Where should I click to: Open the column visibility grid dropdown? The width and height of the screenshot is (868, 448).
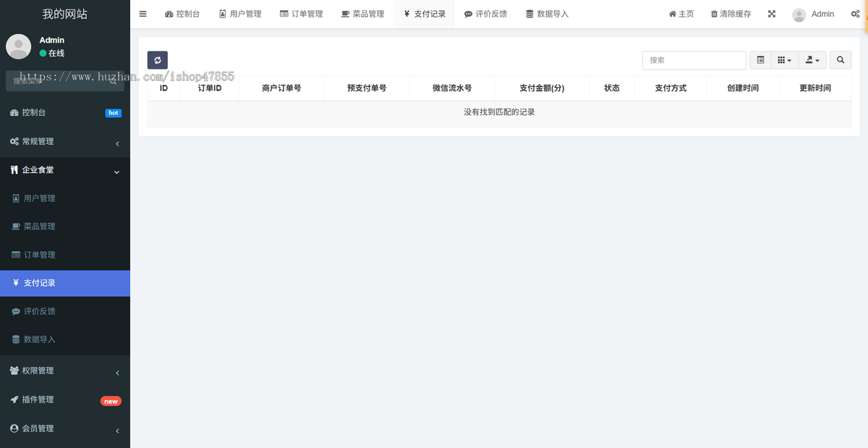click(784, 60)
